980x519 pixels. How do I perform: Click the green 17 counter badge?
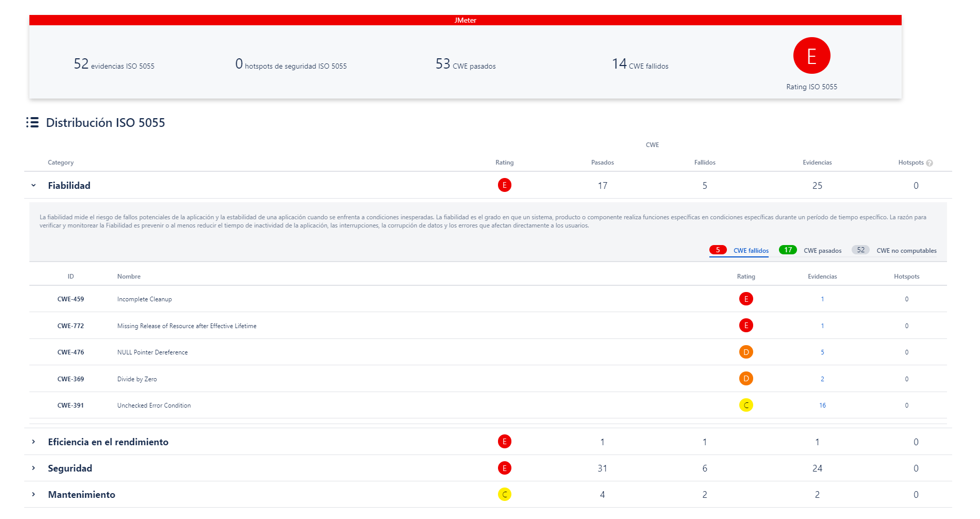tap(788, 250)
